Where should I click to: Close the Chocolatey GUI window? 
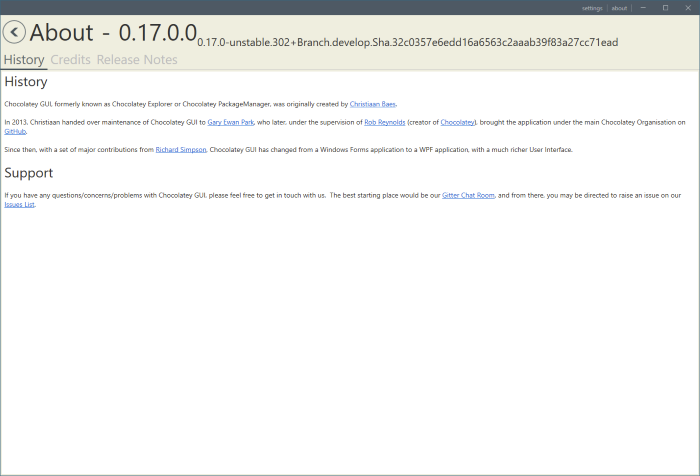tap(688, 8)
